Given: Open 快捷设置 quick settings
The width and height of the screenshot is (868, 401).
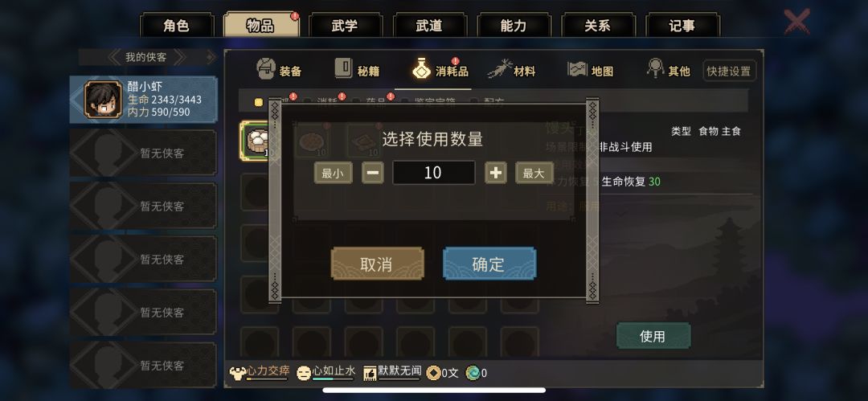Looking at the screenshot, I should 728,71.
